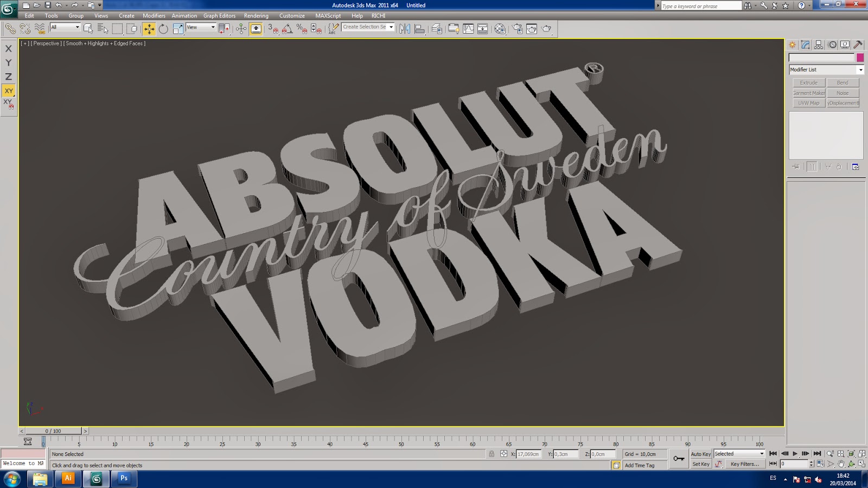Viewport: 868px width, 488px height.
Task: Activate the Orbit viewport tool
Action: (851, 464)
